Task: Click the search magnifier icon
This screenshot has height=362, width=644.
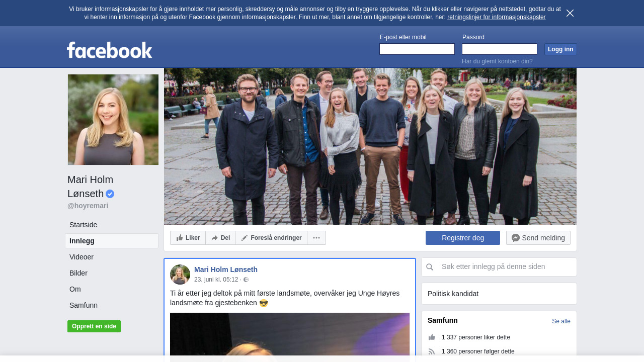Action: click(430, 267)
